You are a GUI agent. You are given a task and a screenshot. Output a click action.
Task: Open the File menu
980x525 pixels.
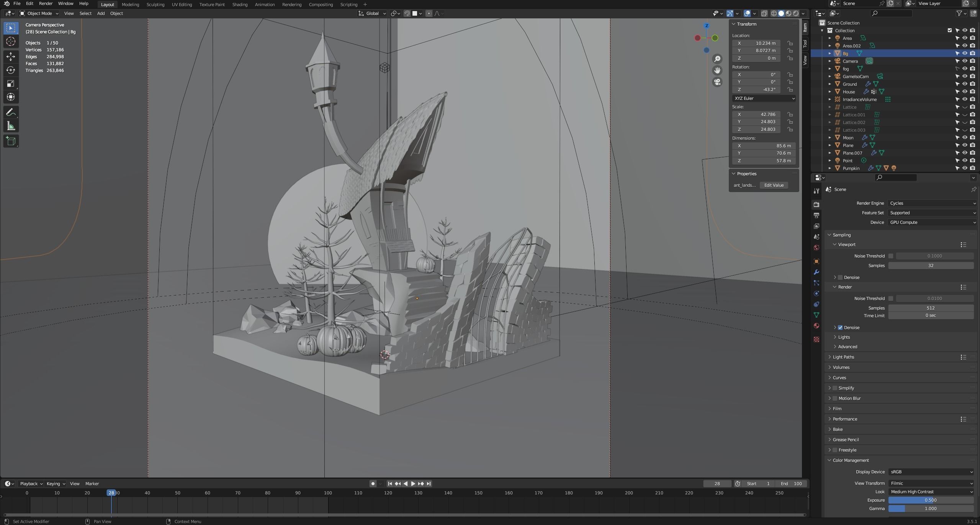(x=17, y=3)
